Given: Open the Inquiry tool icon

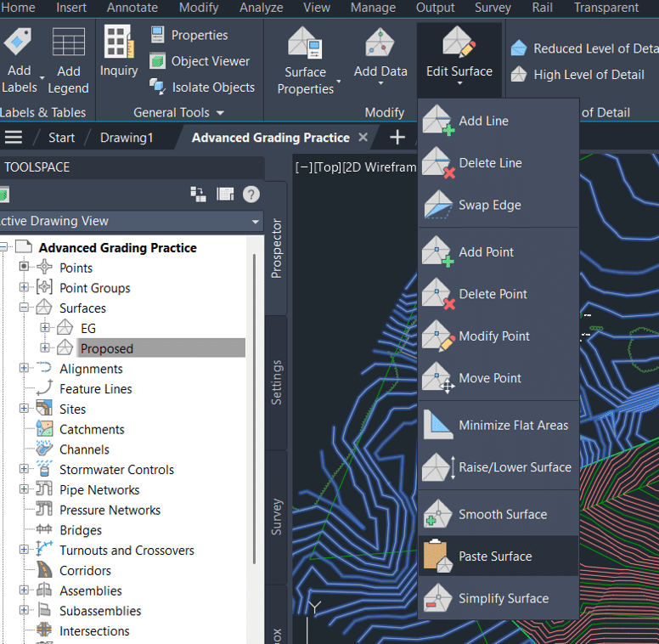Looking at the screenshot, I should [119, 41].
